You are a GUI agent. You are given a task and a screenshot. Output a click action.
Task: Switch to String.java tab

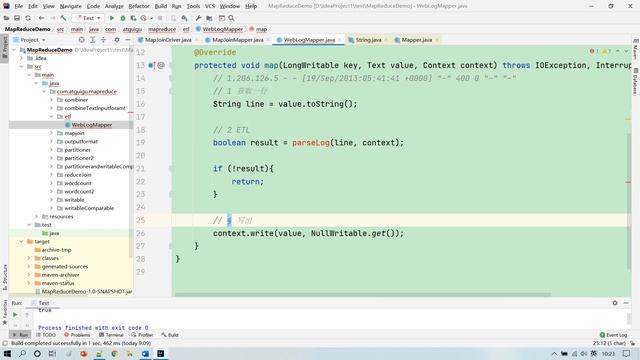point(368,40)
